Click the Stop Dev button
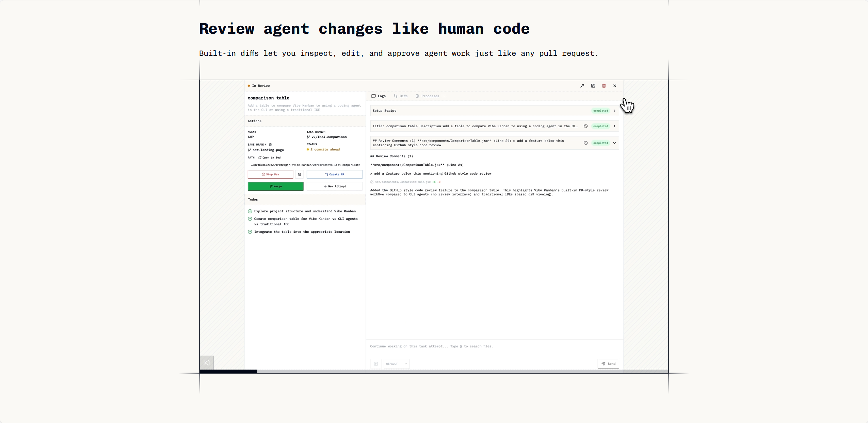Viewport: 868px width, 423px height. (x=270, y=174)
